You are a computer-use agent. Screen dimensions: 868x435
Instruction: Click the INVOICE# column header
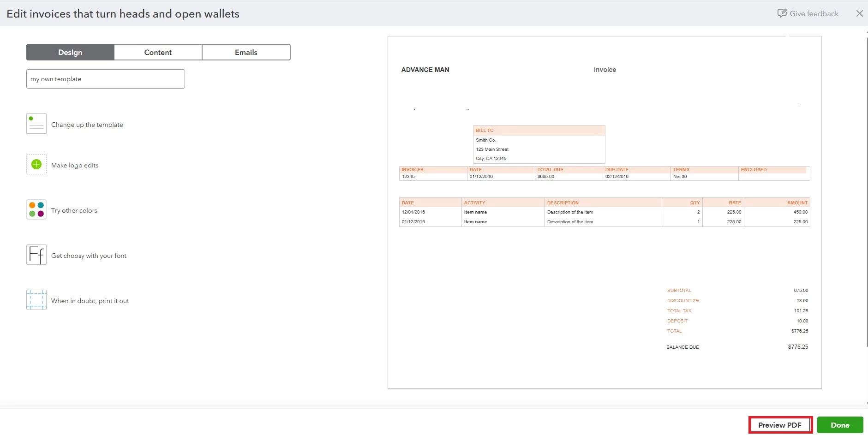pyautogui.click(x=413, y=170)
